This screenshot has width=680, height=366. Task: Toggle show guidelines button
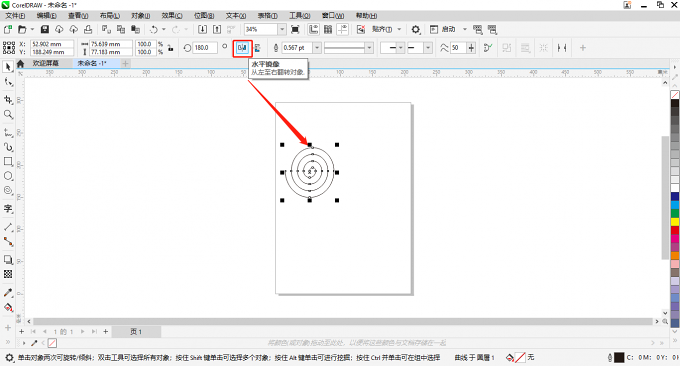click(343, 29)
